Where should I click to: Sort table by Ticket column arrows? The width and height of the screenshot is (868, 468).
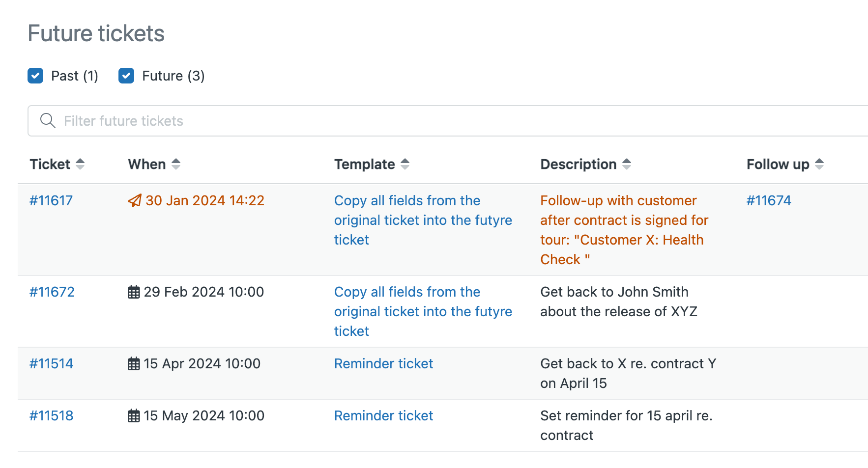click(80, 164)
